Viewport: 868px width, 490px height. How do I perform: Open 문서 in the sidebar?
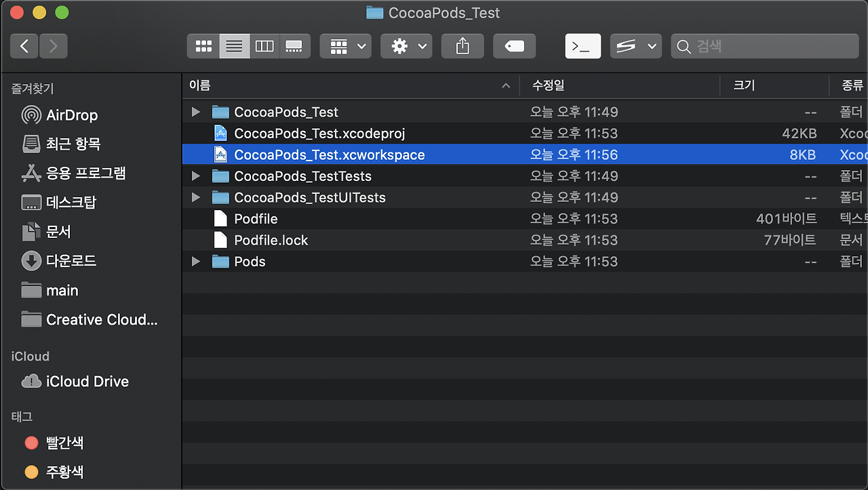[46, 232]
